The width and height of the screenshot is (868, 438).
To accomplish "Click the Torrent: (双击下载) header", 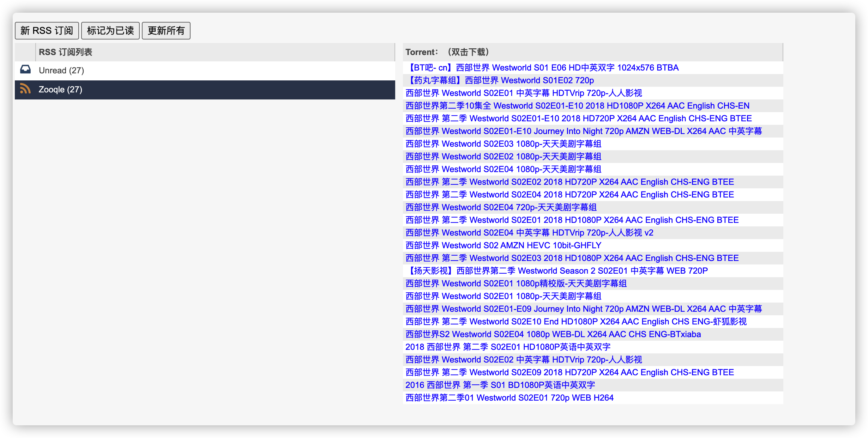I will click(447, 52).
